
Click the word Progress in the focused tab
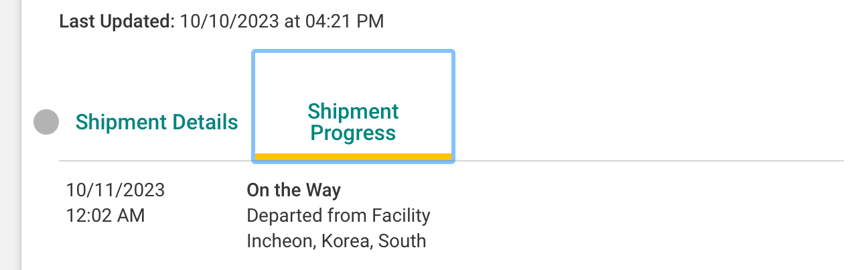pos(353,133)
